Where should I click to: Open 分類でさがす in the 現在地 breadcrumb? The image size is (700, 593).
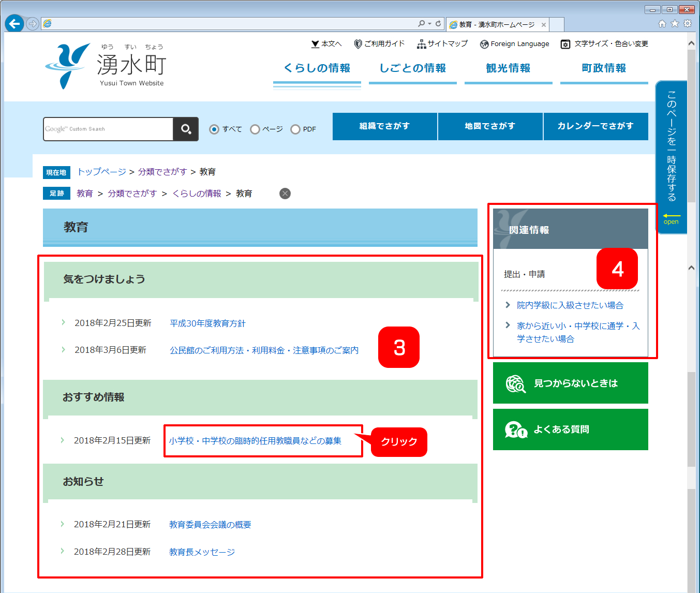[x=162, y=172]
